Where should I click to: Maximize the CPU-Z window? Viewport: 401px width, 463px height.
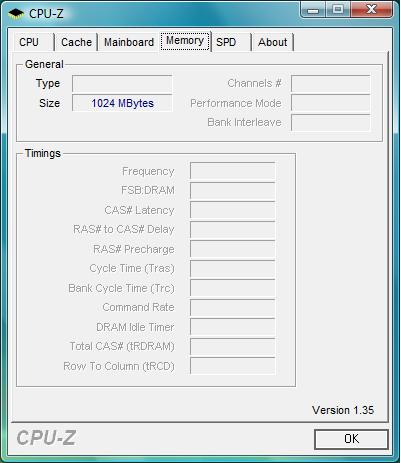[338, 10]
